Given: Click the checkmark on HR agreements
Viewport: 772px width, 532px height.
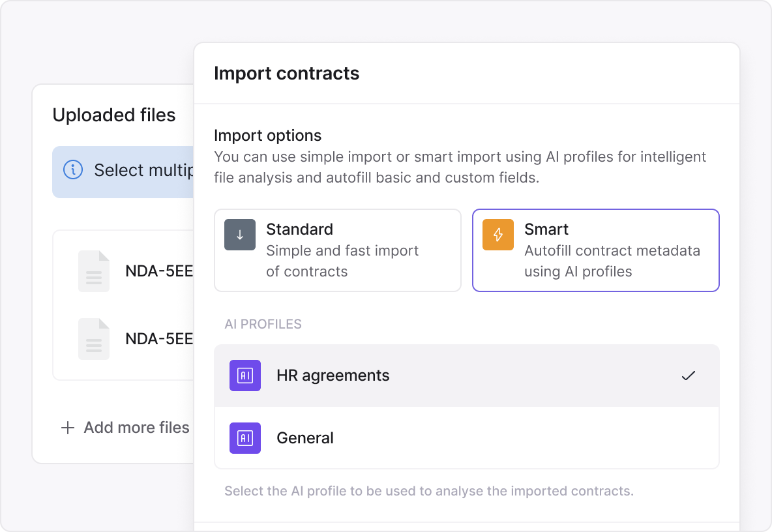Looking at the screenshot, I should (x=689, y=376).
